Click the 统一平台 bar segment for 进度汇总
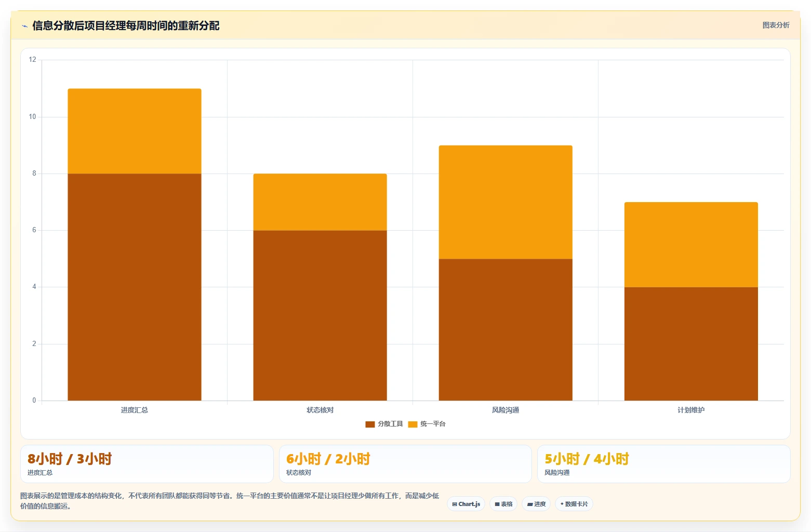Viewport: 811px width, 532px height. tap(135, 131)
